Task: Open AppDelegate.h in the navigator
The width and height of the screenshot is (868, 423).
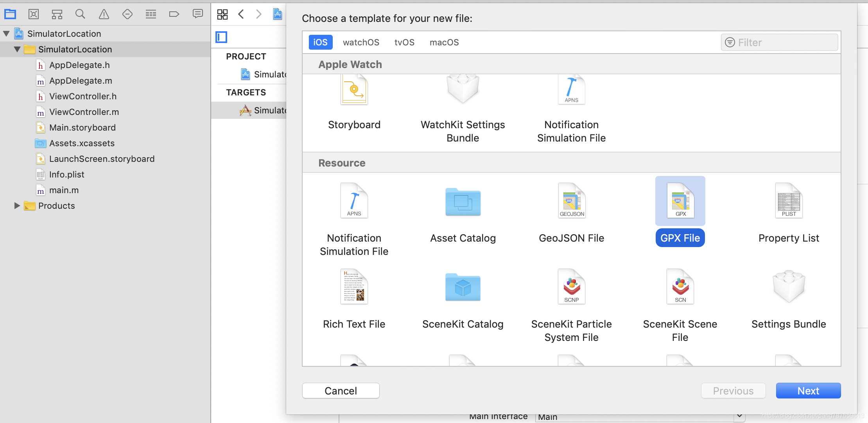Action: tap(79, 65)
